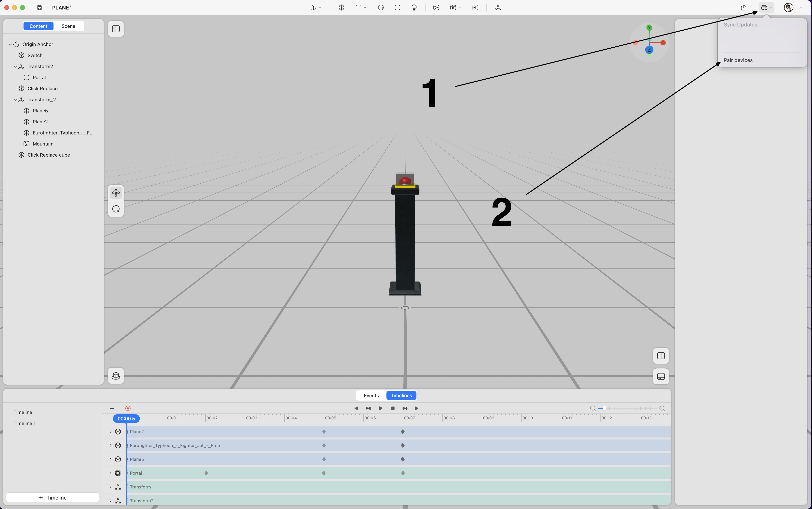Click the light bulb toolbar icon
The height and width of the screenshot is (509, 812).
414,8
